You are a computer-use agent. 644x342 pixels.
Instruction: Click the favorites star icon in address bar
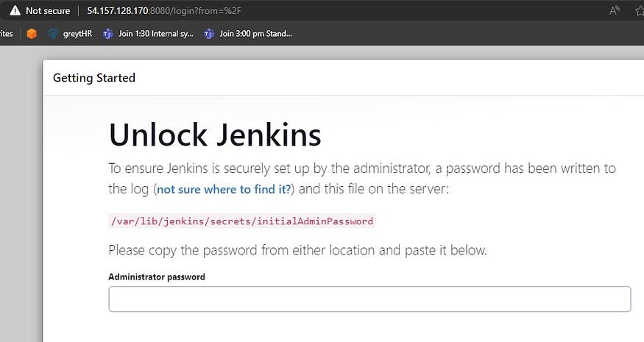640,11
